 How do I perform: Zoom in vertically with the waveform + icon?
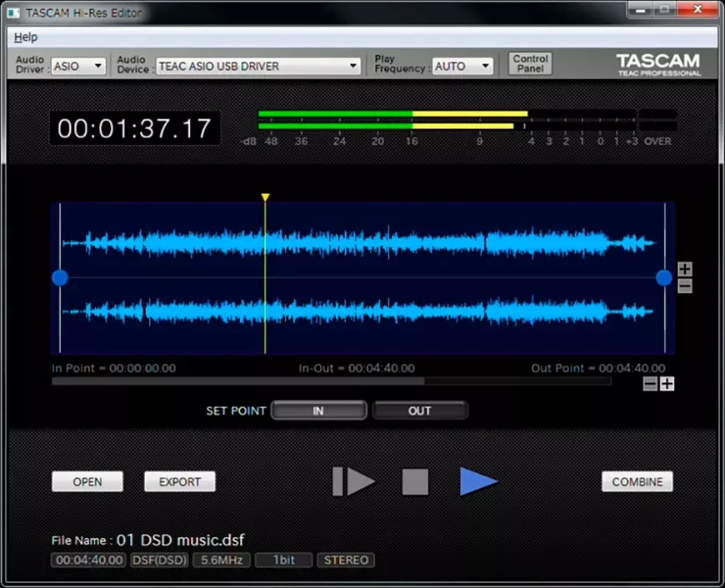[683, 269]
